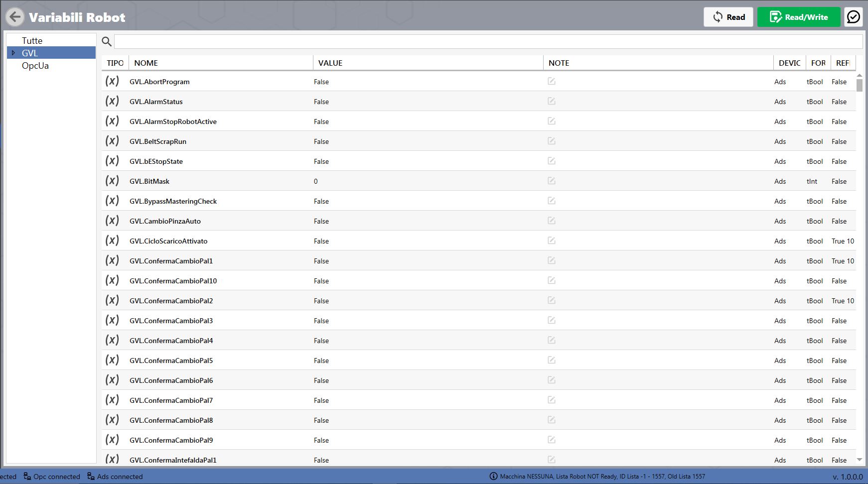Edit note for GVL.BypassMasteringCheck
Screen dimensions: 868x484
pyautogui.click(x=552, y=201)
